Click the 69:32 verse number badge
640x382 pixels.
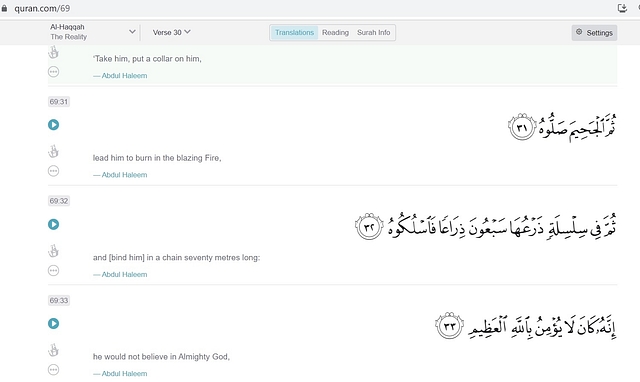pyautogui.click(x=59, y=201)
